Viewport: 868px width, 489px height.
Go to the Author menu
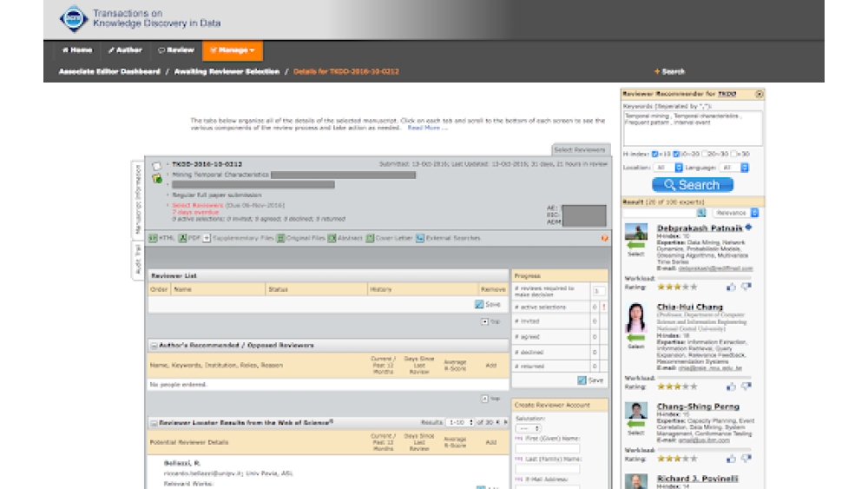pyautogui.click(x=125, y=50)
